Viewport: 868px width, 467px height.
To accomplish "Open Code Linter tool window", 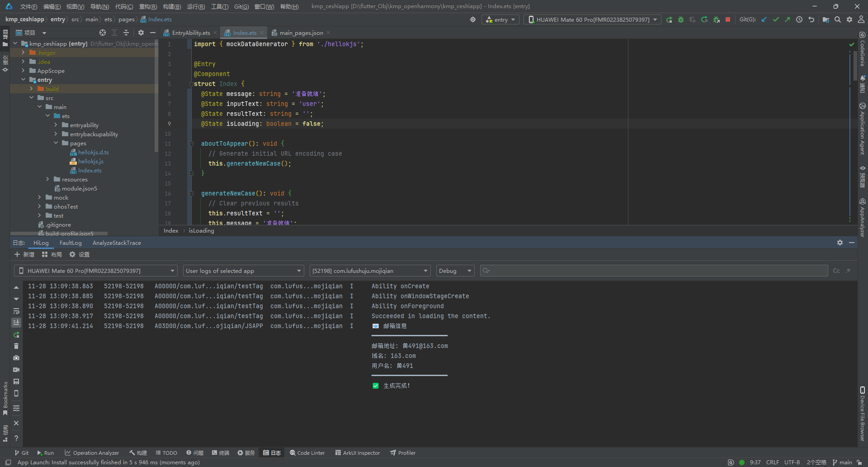I will [307, 453].
